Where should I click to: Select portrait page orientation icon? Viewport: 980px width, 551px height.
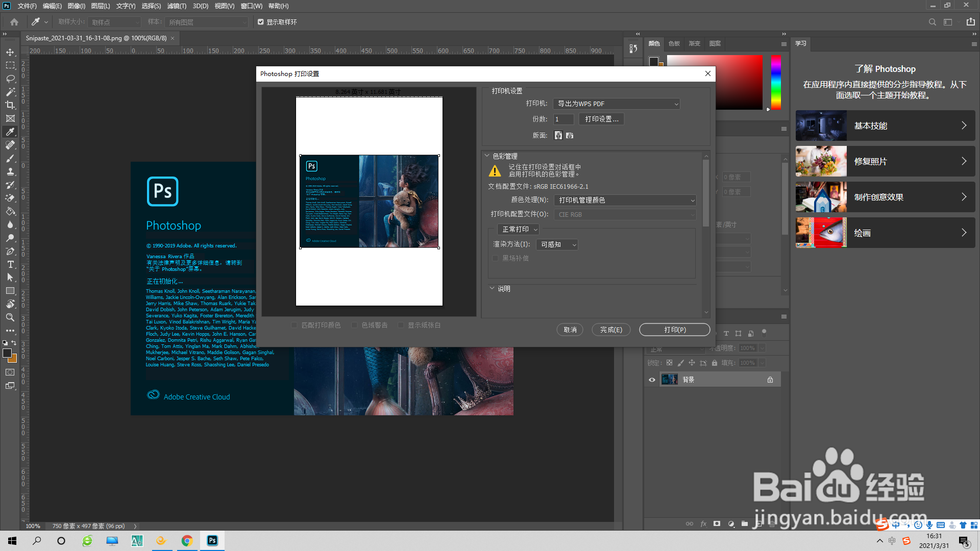(558, 135)
